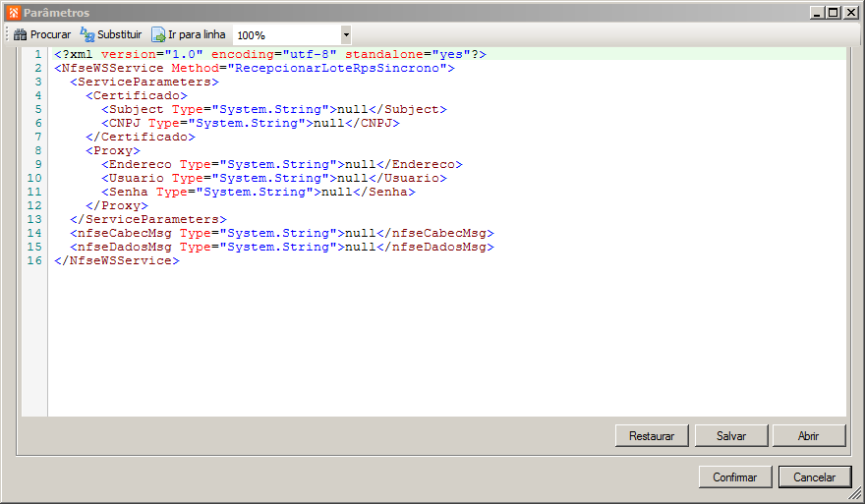
Task: Click line number 10 in gutter
Action: coord(34,178)
